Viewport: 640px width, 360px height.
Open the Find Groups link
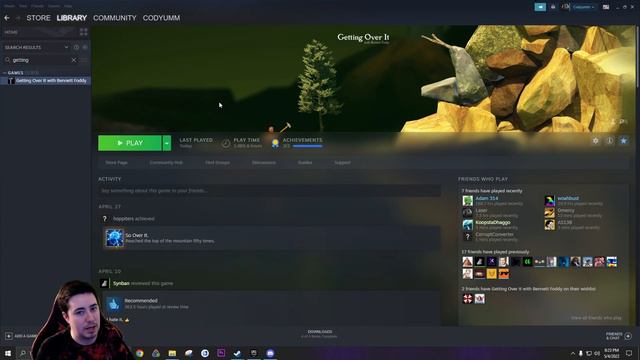pos(217,162)
